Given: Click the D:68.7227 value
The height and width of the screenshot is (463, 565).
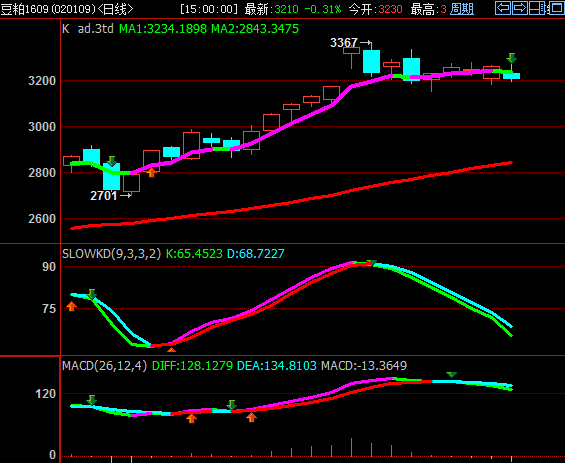Looking at the screenshot, I should tap(256, 254).
